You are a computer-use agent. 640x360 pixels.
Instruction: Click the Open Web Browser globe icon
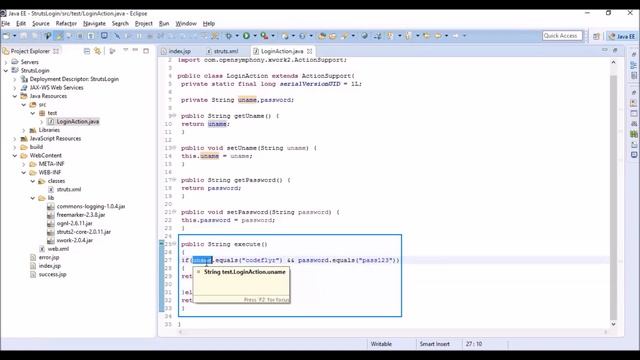(x=364, y=36)
